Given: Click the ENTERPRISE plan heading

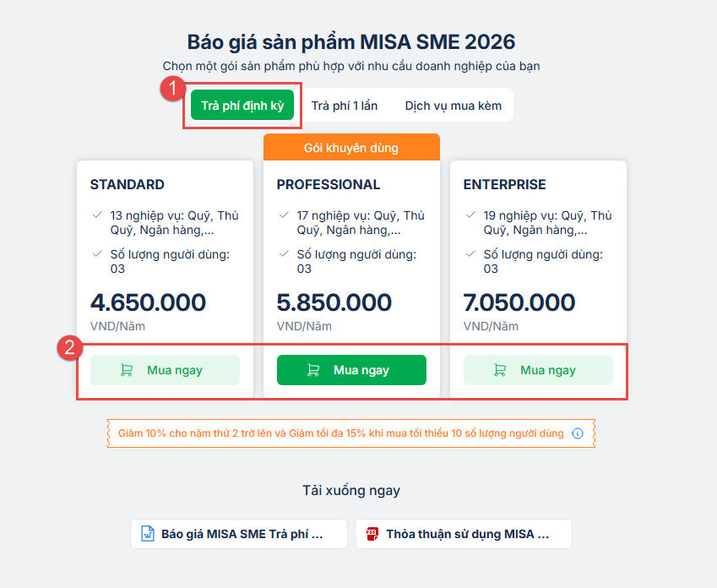Looking at the screenshot, I should [x=505, y=184].
